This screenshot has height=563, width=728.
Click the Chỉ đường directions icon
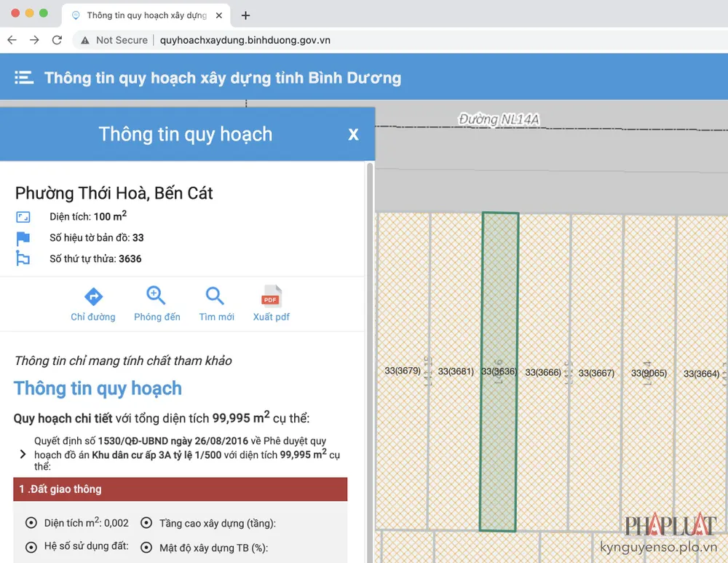tap(93, 296)
